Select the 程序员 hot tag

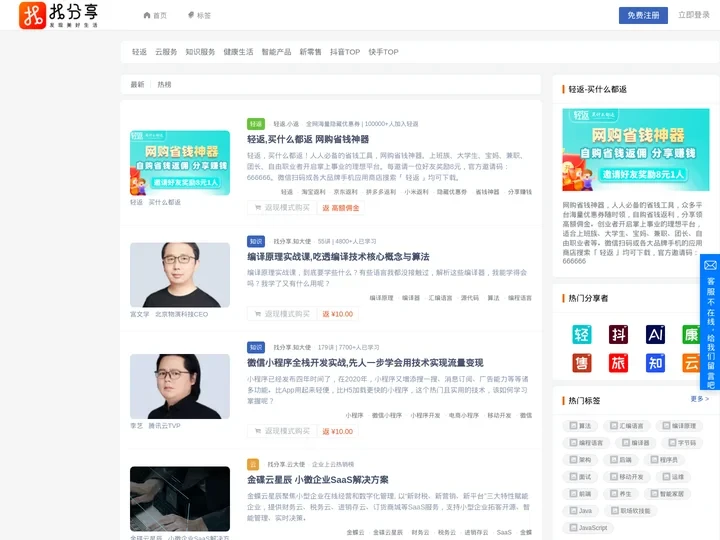point(664,460)
